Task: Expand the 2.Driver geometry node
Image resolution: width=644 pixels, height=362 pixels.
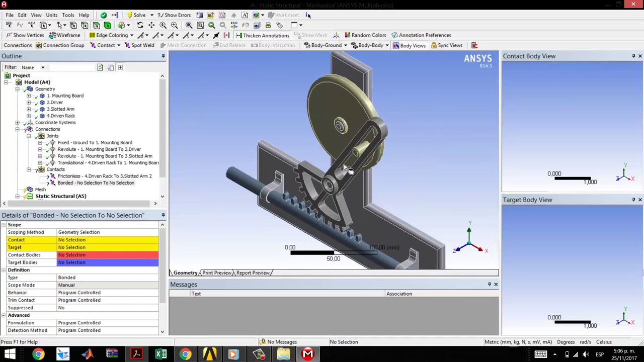Action: tap(29, 103)
